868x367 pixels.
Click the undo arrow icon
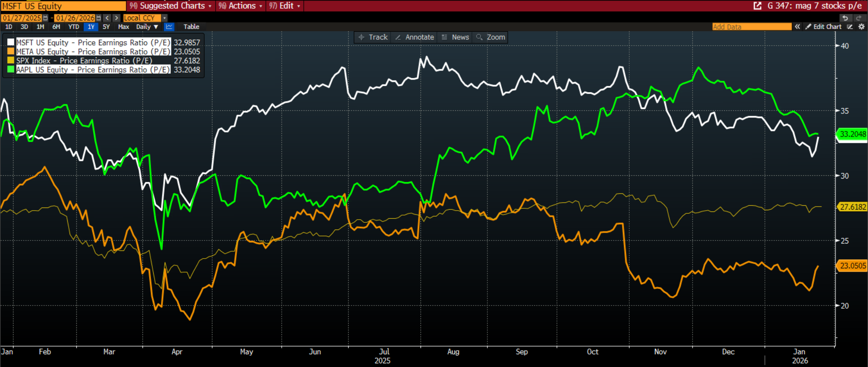point(845,18)
